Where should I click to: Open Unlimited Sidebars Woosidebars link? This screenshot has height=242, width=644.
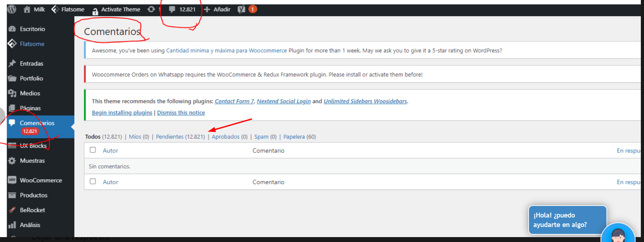[x=365, y=101]
